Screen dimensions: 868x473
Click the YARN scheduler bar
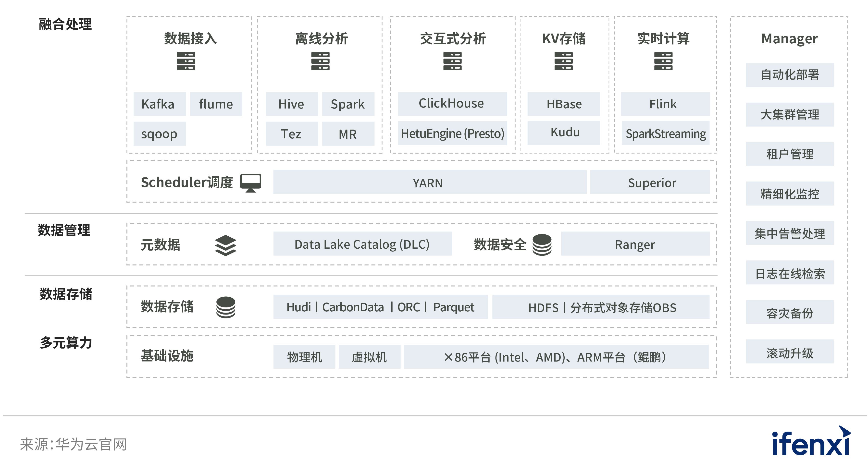pos(429,182)
